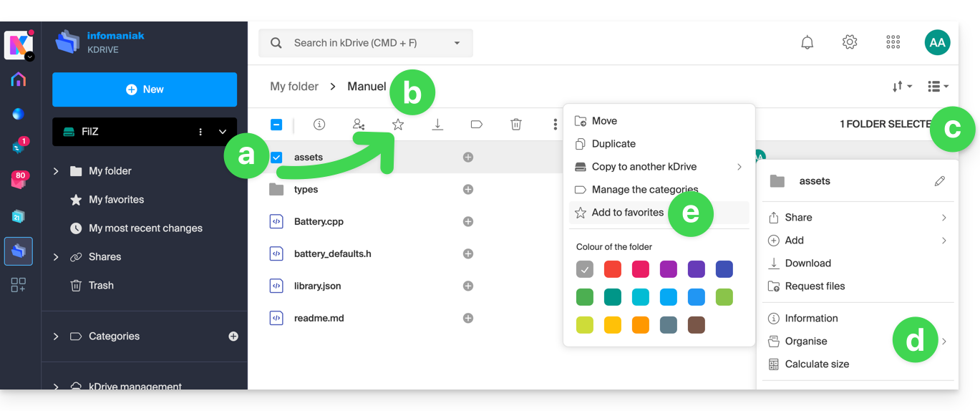Go to My folder in breadcrumb
Viewport: 980px width, 411px height.
point(294,87)
